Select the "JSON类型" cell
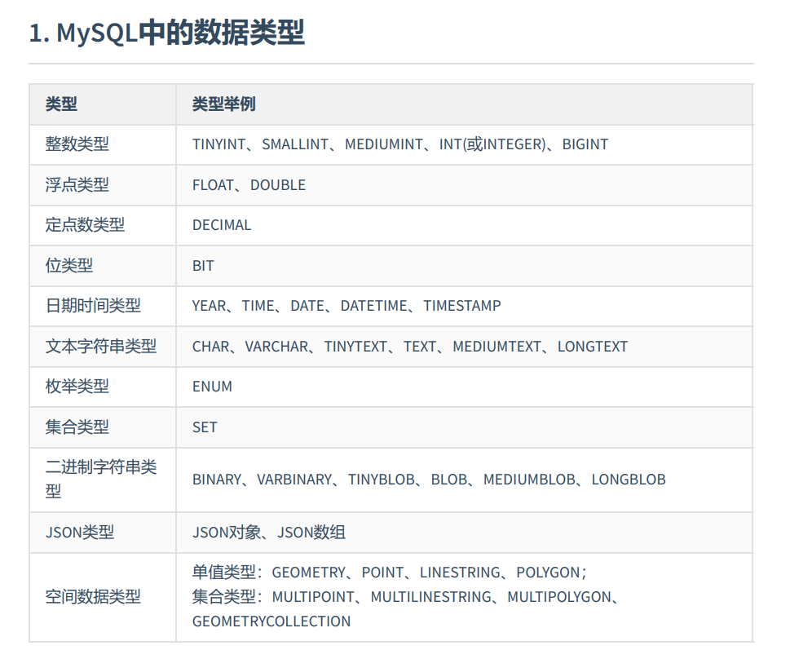Viewport: 812px width, 659px height. [x=103, y=533]
